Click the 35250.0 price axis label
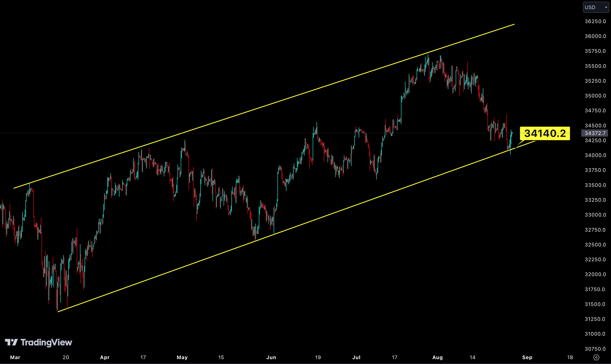 595,81
